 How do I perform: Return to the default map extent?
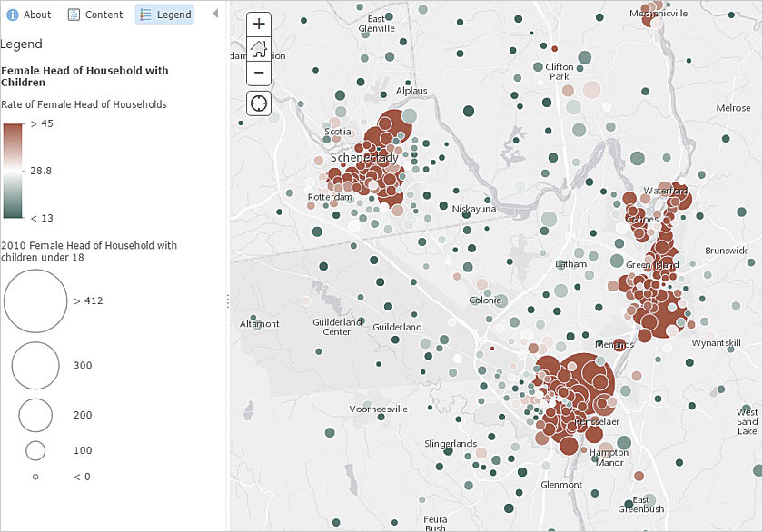[x=259, y=49]
